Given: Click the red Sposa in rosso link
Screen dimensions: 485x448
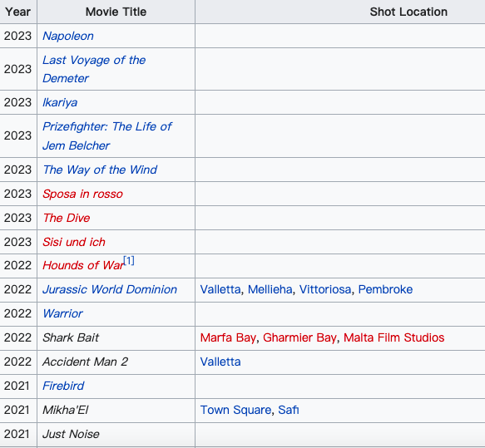Looking at the screenshot, I should click(82, 194).
